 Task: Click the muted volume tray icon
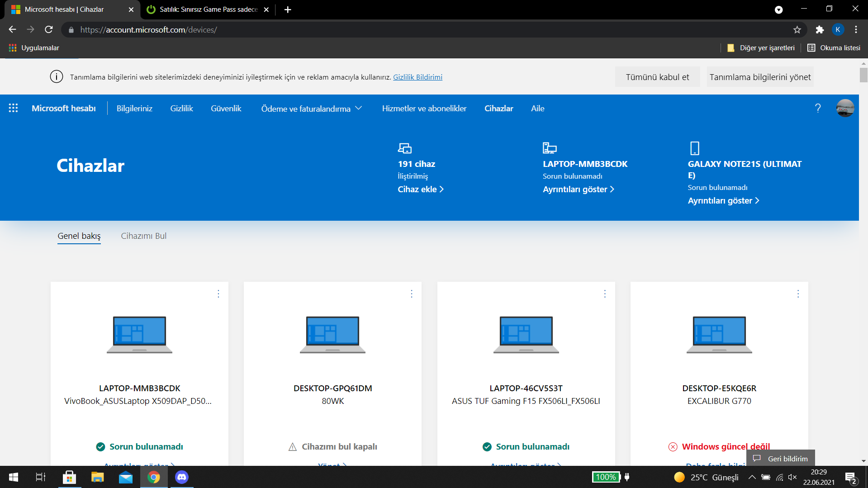pos(792,477)
